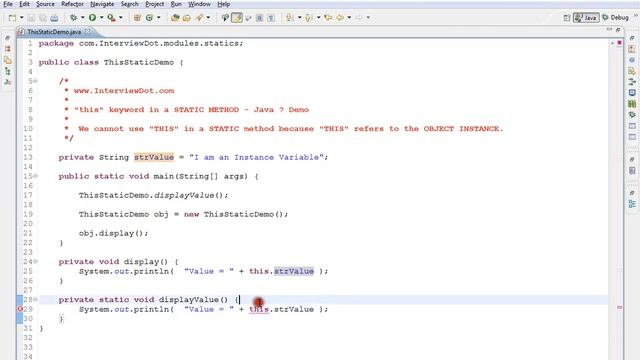640x360 pixels.
Task: Open the Next Annotation dropdown arrow
Action: (300, 18)
